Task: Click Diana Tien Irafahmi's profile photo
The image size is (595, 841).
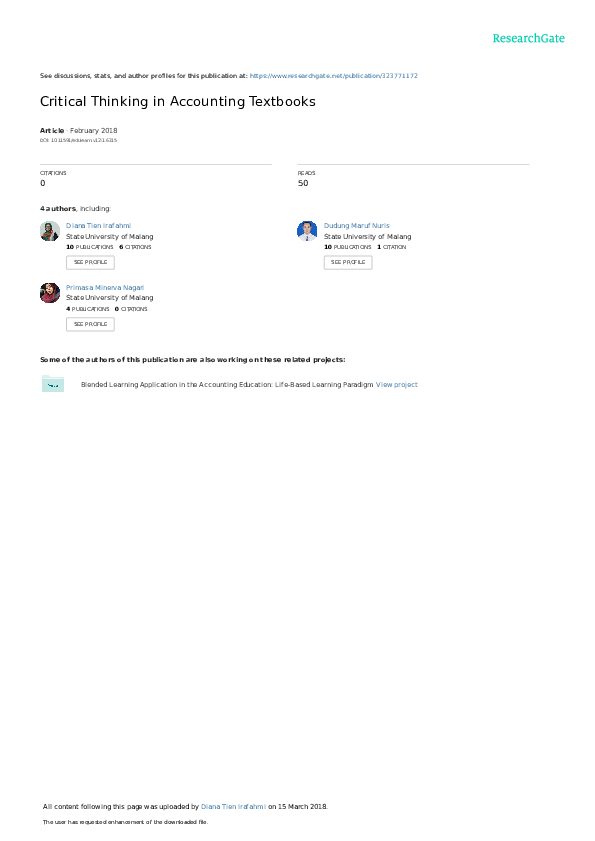Action: point(50,231)
